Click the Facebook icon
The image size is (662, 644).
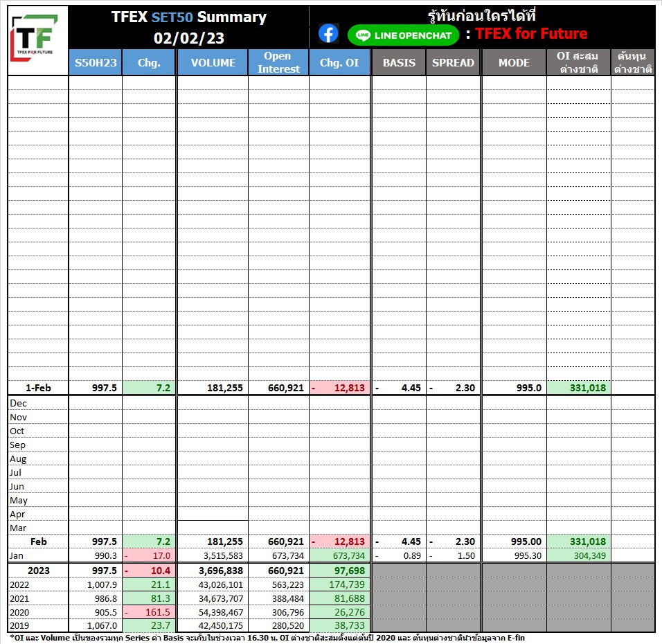328,34
